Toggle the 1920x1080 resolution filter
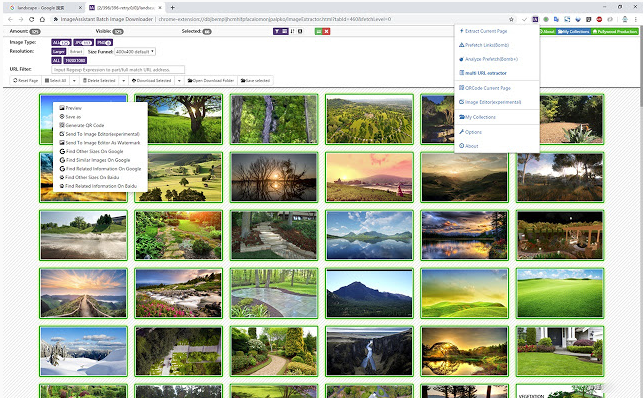This screenshot has width=643, height=398. [75, 60]
